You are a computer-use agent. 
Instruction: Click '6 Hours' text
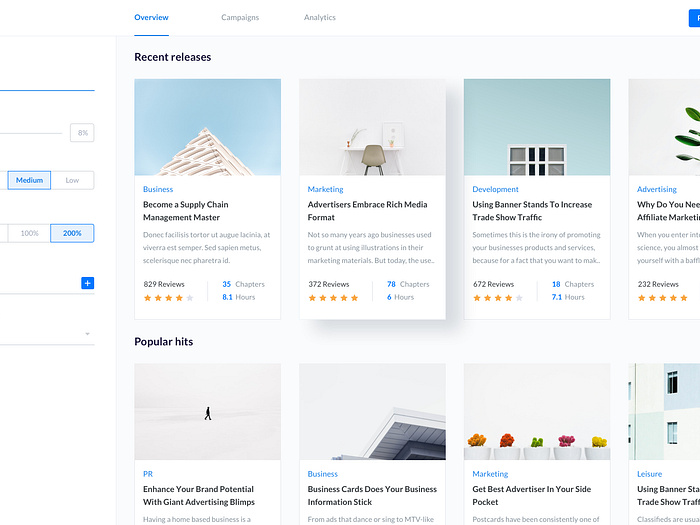point(400,297)
